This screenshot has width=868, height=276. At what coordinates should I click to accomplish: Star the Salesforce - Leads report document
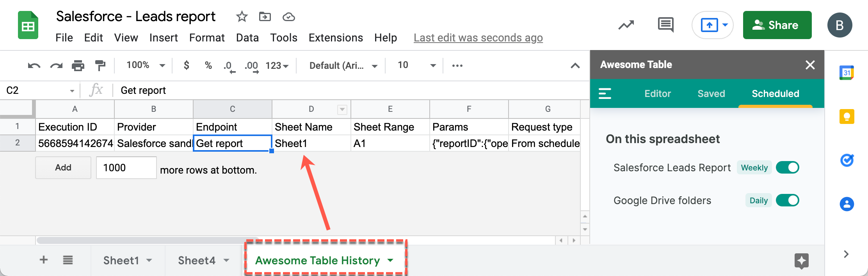242,17
